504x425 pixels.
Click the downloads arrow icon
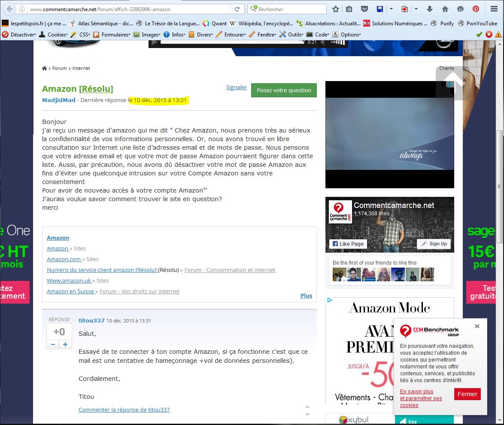(430, 9)
